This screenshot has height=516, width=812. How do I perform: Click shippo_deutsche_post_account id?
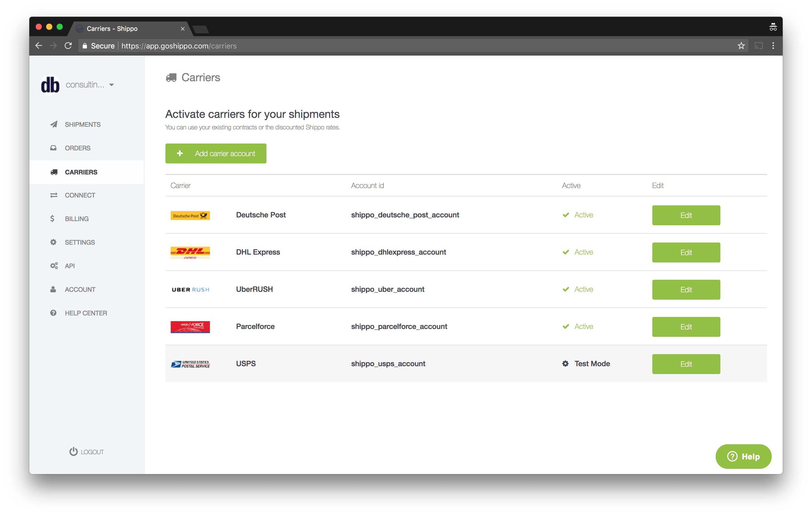(x=405, y=215)
